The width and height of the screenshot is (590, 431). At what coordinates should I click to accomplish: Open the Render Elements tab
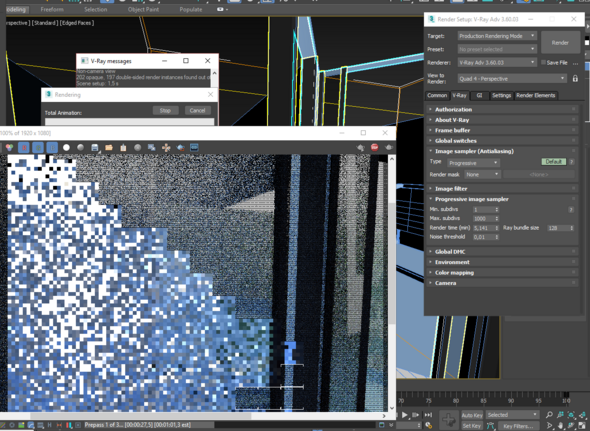(x=535, y=96)
